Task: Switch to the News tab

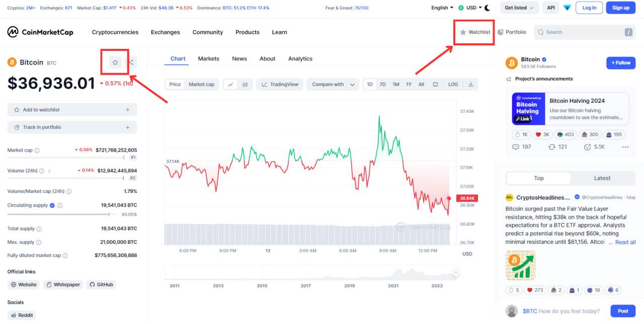Action: click(x=239, y=59)
